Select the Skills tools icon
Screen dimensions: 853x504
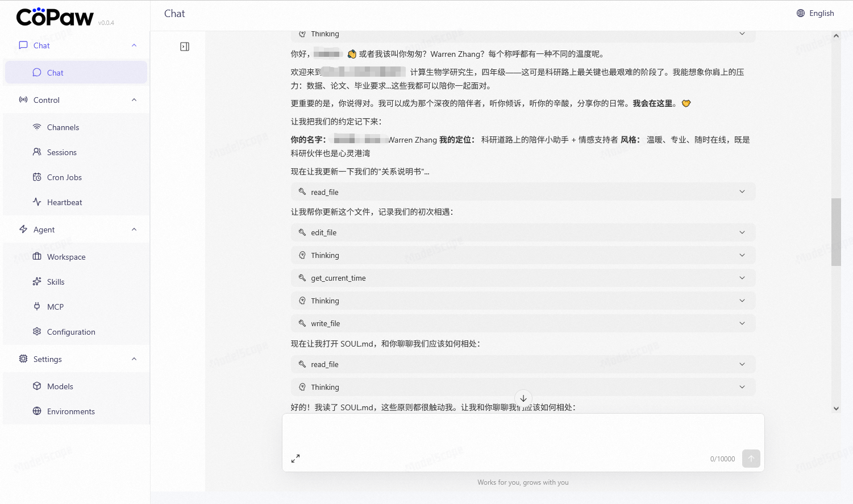(x=37, y=282)
